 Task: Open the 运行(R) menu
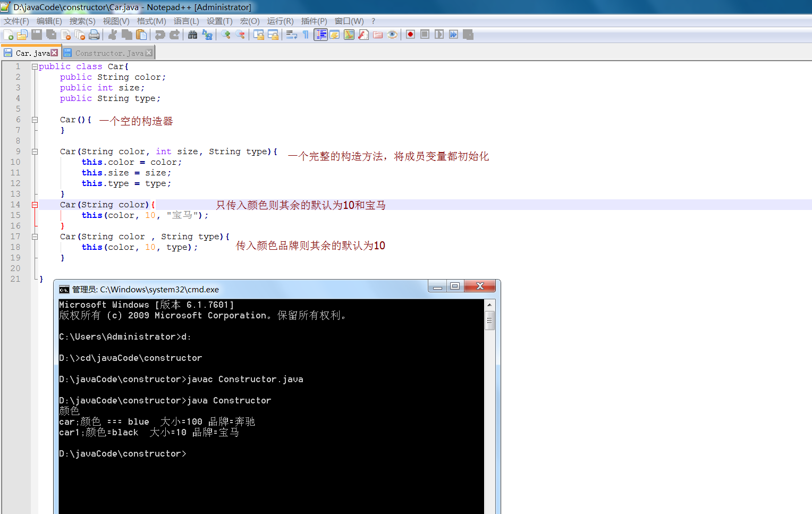coord(280,21)
